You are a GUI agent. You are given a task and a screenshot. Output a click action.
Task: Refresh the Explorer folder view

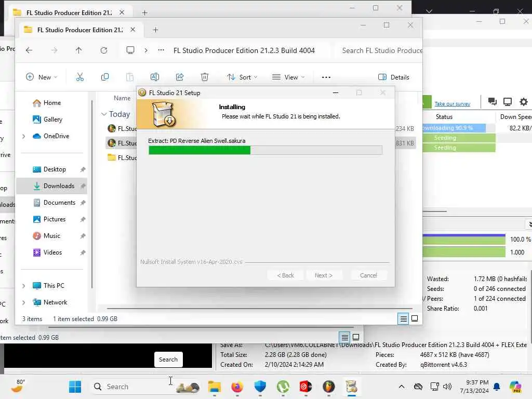click(x=104, y=50)
